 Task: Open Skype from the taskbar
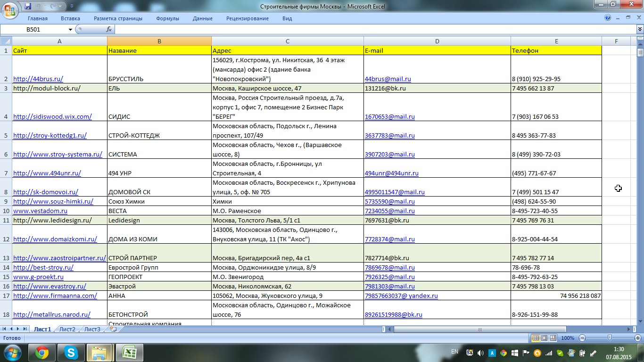tap(71, 353)
